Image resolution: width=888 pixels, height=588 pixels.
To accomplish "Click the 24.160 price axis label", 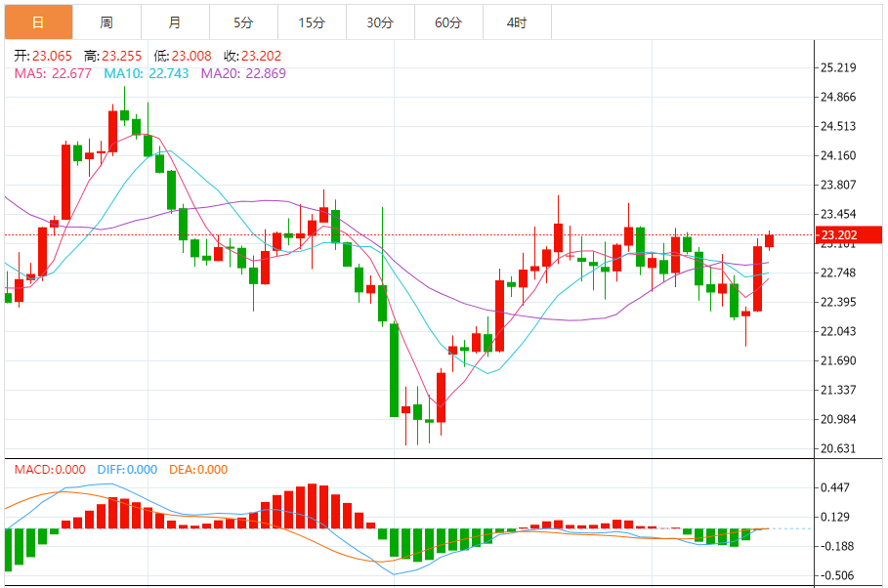I will click(x=838, y=155).
